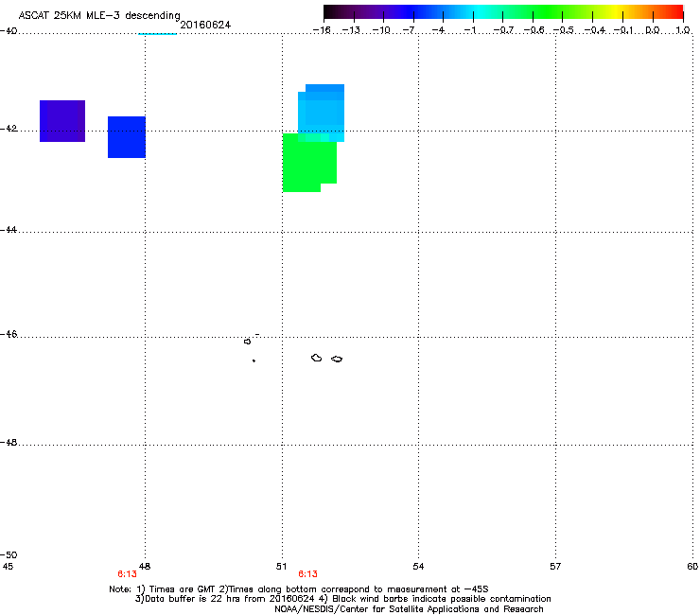This screenshot has width=700, height=615.
Task: Click the colorbar label -1
Action: point(472,30)
